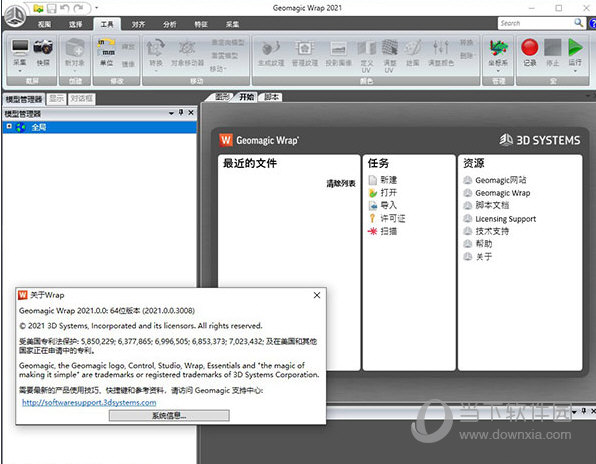Click the 调整 UV icon
Viewport: 596px width, 464px height.
pos(389,48)
